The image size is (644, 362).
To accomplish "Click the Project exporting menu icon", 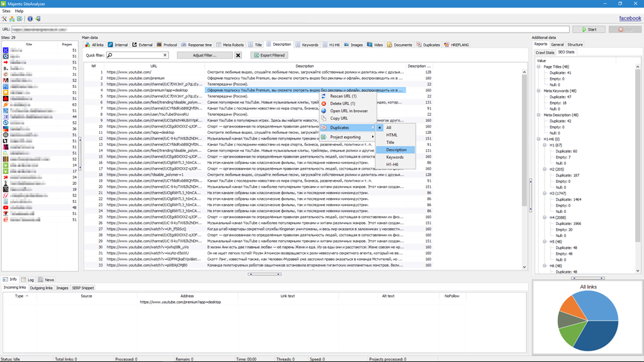I will click(x=324, y=137).
